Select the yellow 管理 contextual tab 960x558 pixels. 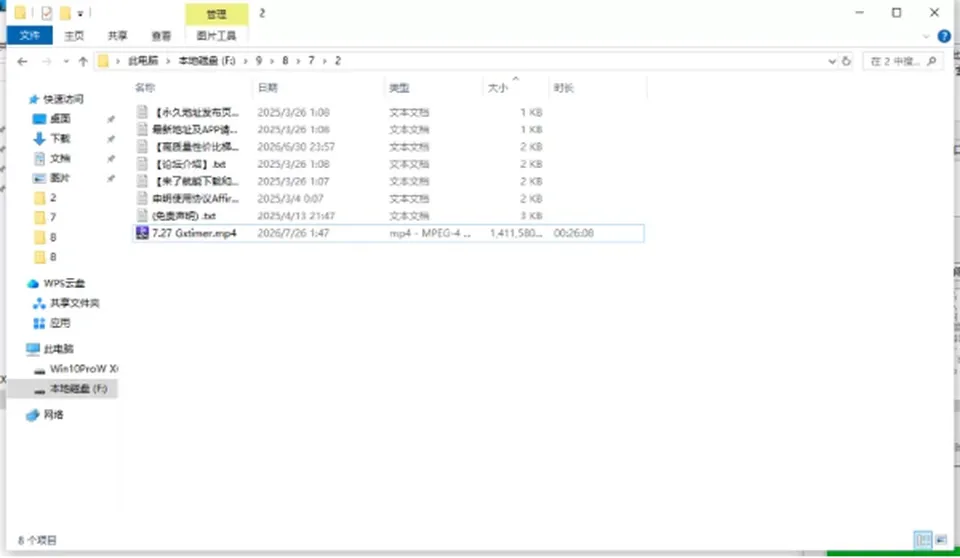[216, 13]
